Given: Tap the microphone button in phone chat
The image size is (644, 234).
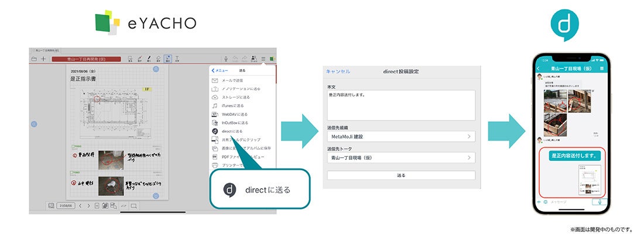Looking at the screenshot, I should point(600,202).
